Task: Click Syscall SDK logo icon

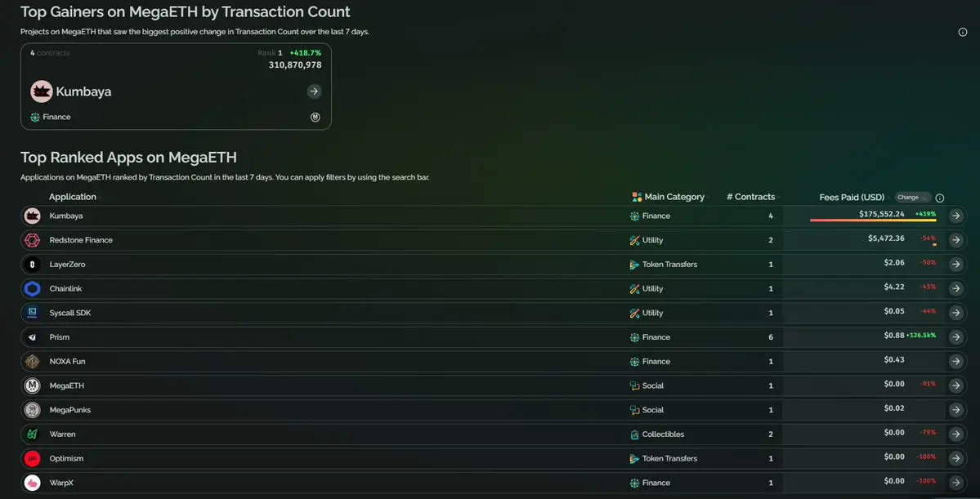Action: pos(32,313)
